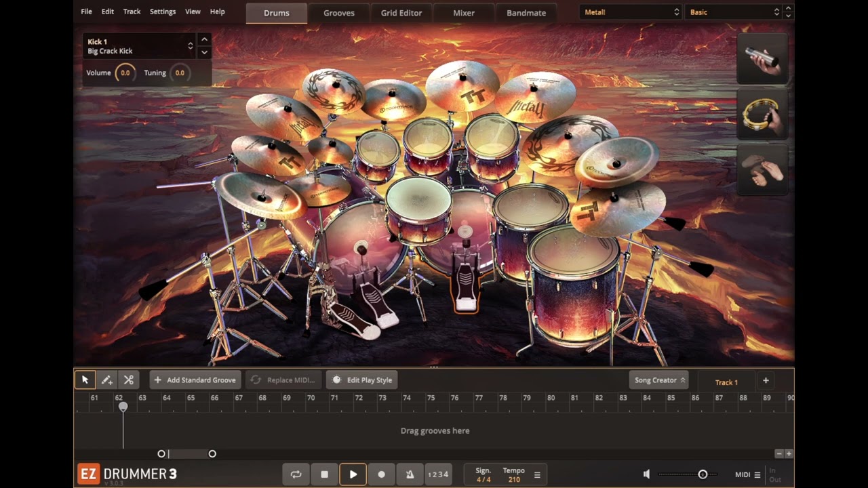Toggle the metronome

[410, 474]
